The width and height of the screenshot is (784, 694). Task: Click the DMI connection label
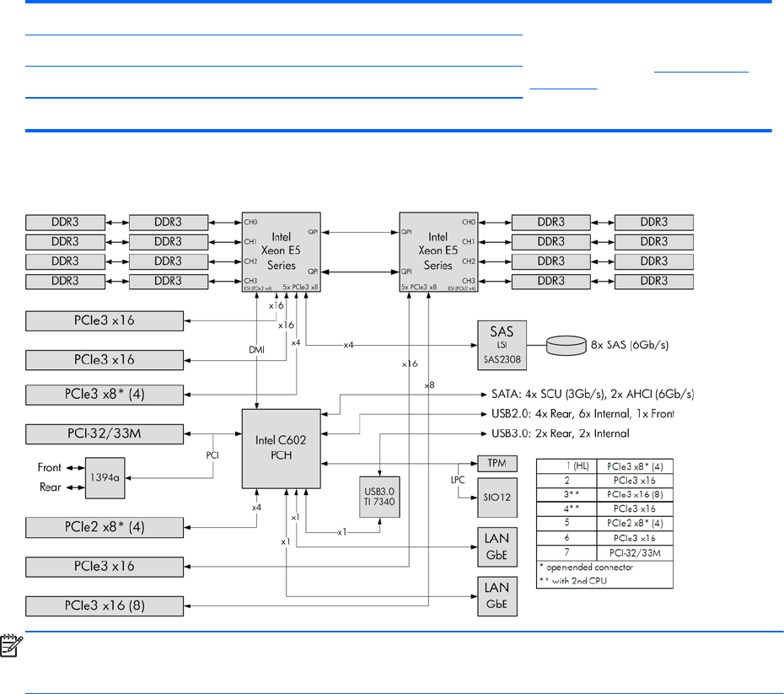coord(256,350)
